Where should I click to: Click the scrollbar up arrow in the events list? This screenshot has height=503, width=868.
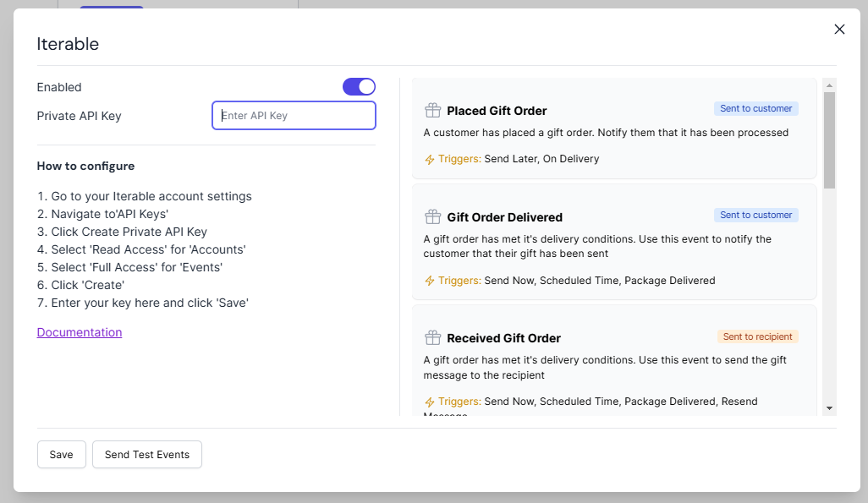[829, 85]
